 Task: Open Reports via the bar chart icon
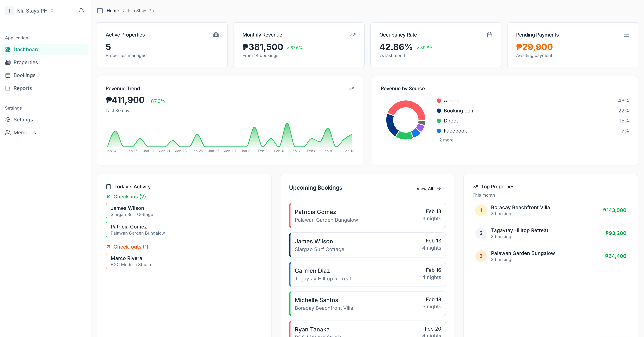(x=8, y=88)
